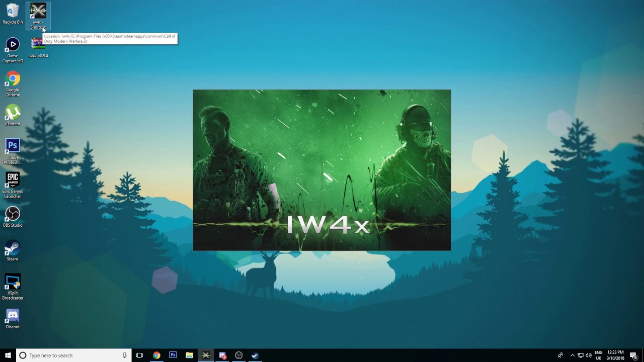This screenshot has height=362, width=644.
Task: Click the Show Desktop sliver at taskbar end
Action: coord(642,355)
